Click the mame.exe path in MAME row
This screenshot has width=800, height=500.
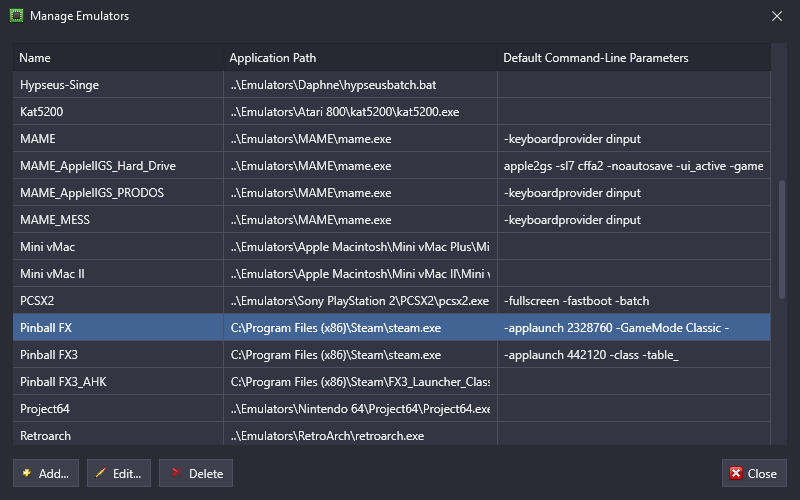(311, 139)
